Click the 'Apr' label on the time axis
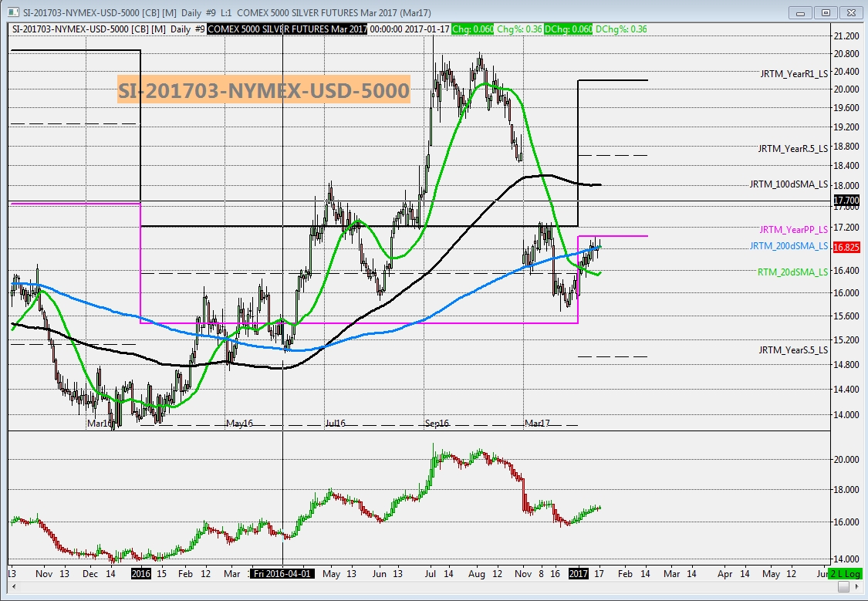The image size is (868, 601). point(724,574)
